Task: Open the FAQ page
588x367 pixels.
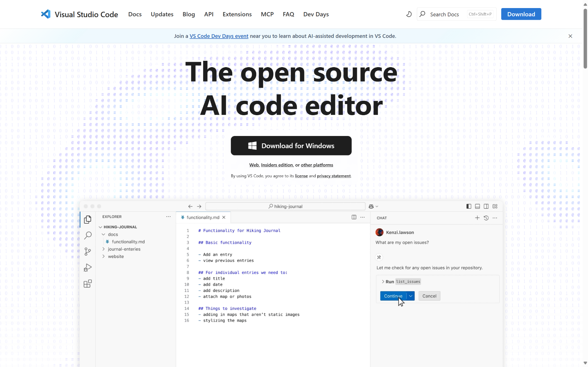Action: [288, 14]
